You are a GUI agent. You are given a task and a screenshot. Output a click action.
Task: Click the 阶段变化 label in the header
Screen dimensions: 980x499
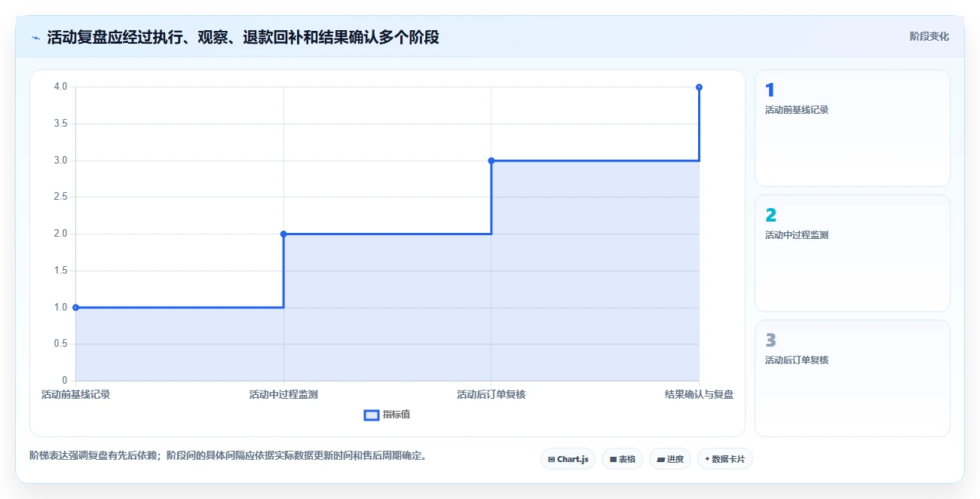[929, 36]
